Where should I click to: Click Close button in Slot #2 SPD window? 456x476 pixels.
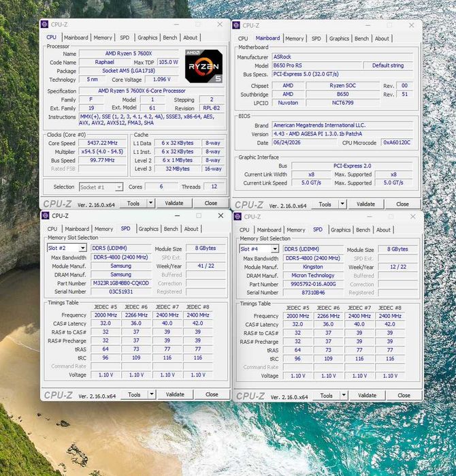(x=212, y=394)
